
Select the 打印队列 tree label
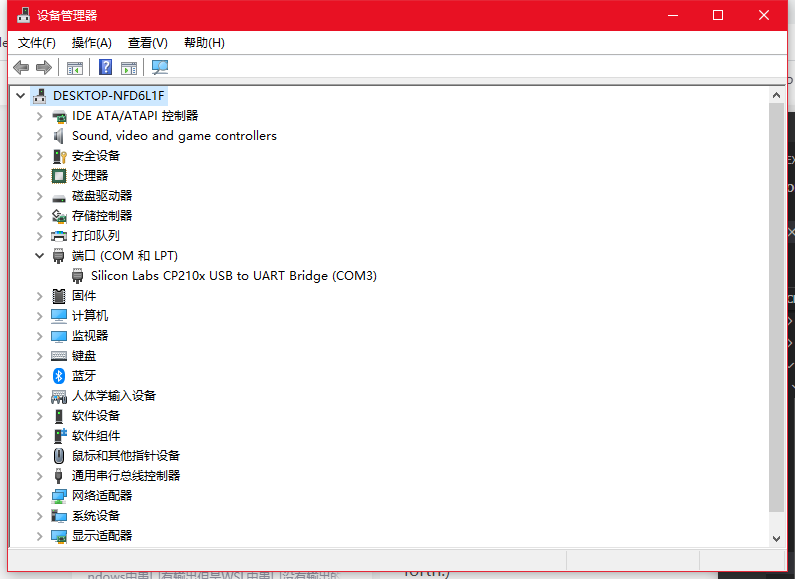tap(96, 236)
